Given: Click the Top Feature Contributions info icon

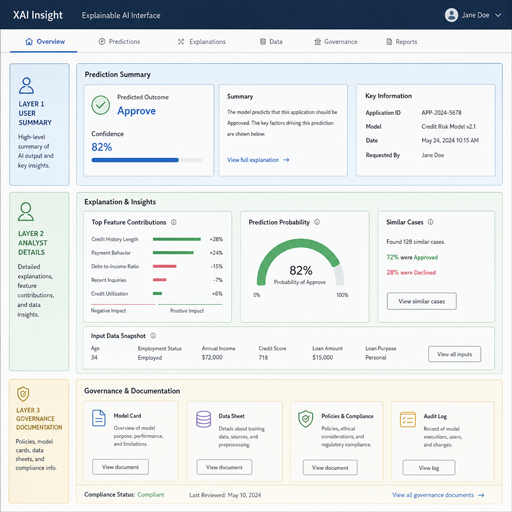Looking at the screenshot, I should (x=174, y=222).
